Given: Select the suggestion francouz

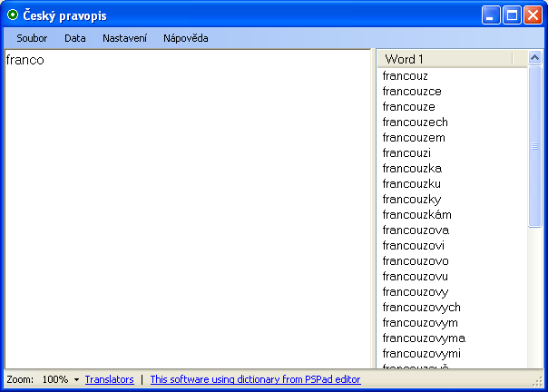Looking at the screenshot, I should [x=406, y=76].
